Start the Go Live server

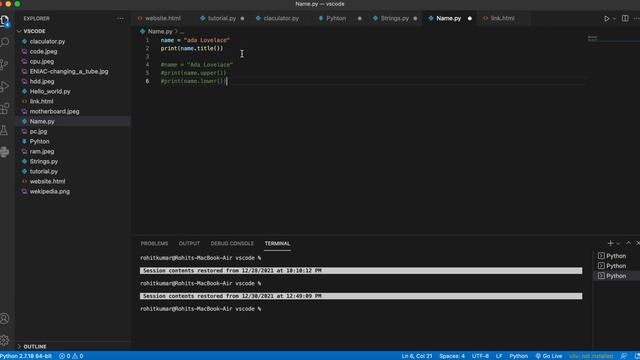[x=549, y=356]
